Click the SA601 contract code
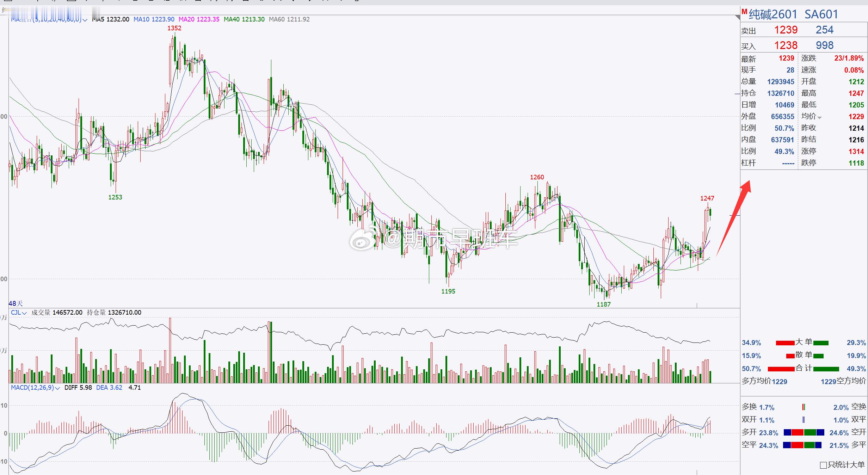This screenshot has width=868, height=475. click(x=821, y=14)
